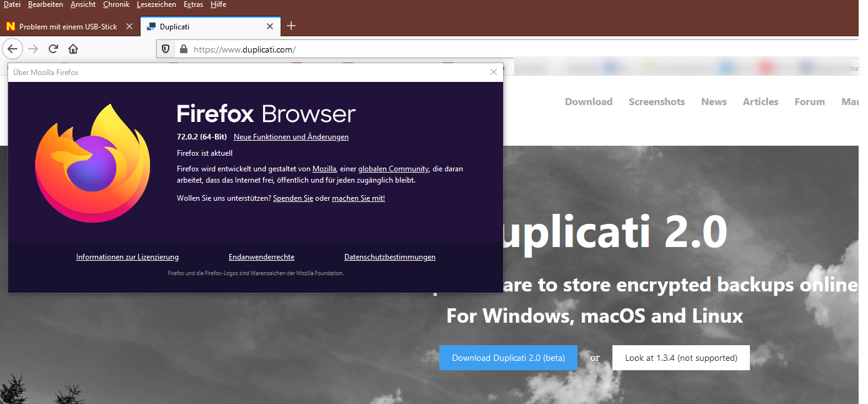Open the Endanwenderrechte link
The image size is (868, 404).
click(x=261, y=257)
